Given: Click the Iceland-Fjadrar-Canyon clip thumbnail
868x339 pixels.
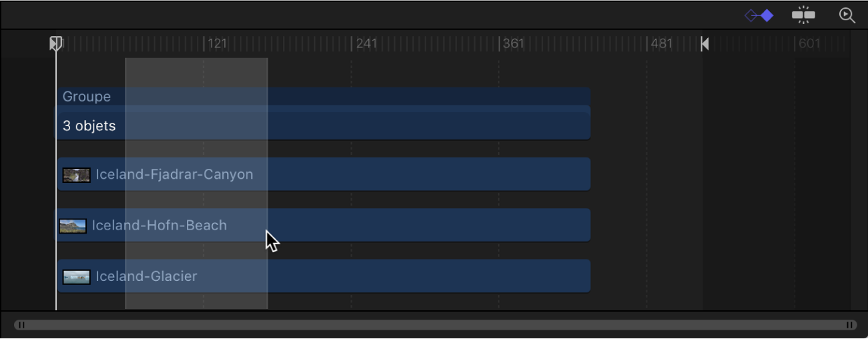Looking at the screenshot, I should coord(76,175).
